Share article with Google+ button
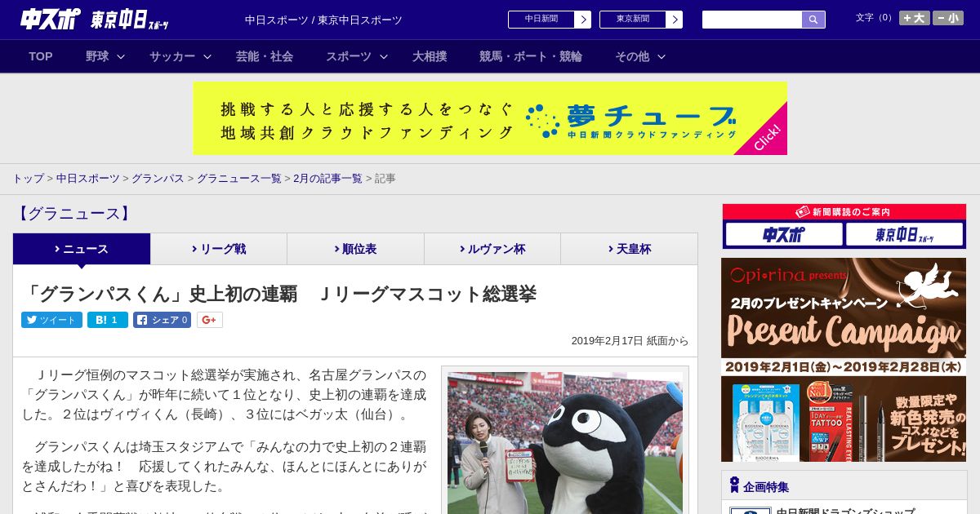The height and width of the screenshot is (514, 980). point(209,320)
